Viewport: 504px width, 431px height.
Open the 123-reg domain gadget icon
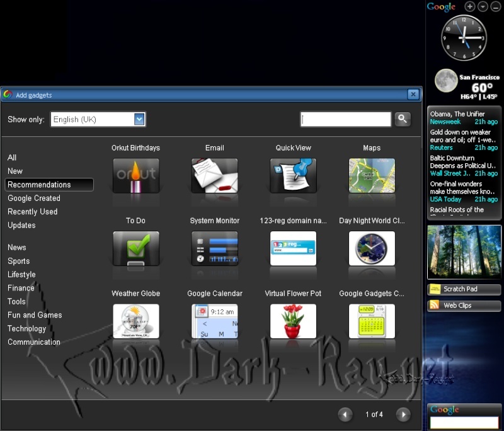(293, 248)
